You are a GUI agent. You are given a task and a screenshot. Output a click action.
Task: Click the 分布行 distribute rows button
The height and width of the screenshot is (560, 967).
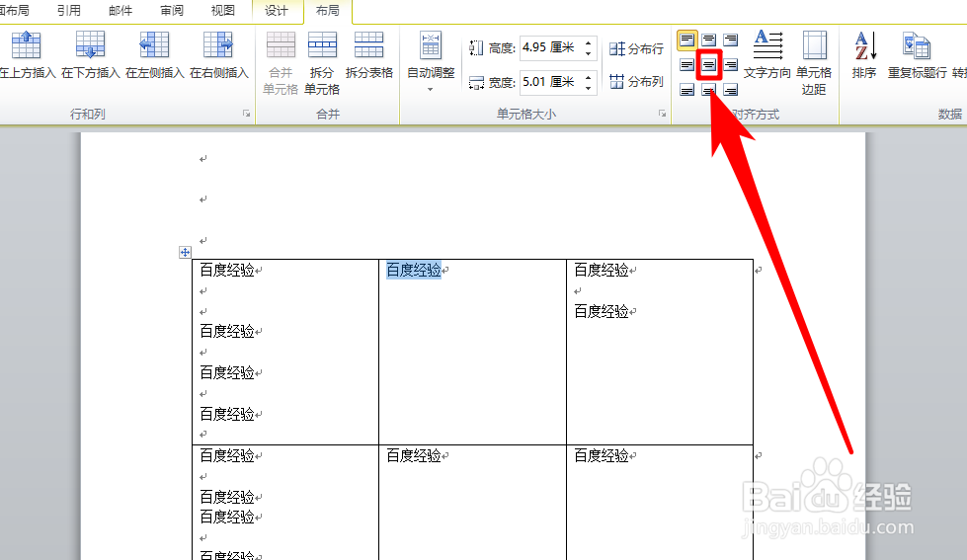636,48
